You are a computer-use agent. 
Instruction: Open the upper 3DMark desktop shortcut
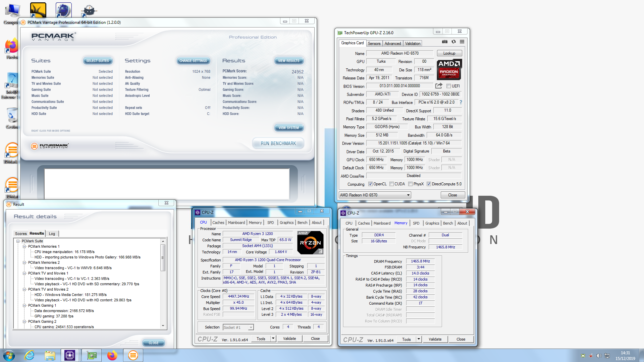(x=12, y=153)
